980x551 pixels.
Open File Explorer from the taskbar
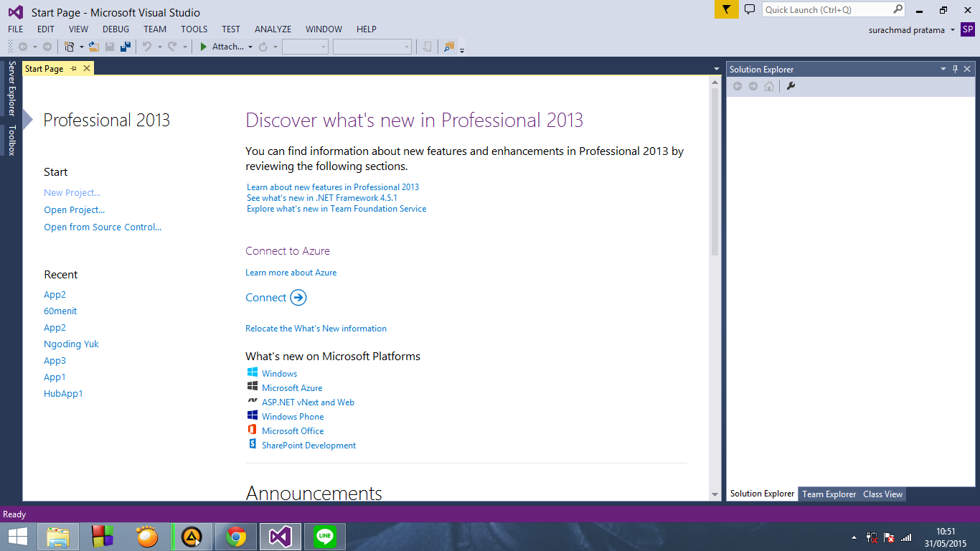click(x=58, y=537)
